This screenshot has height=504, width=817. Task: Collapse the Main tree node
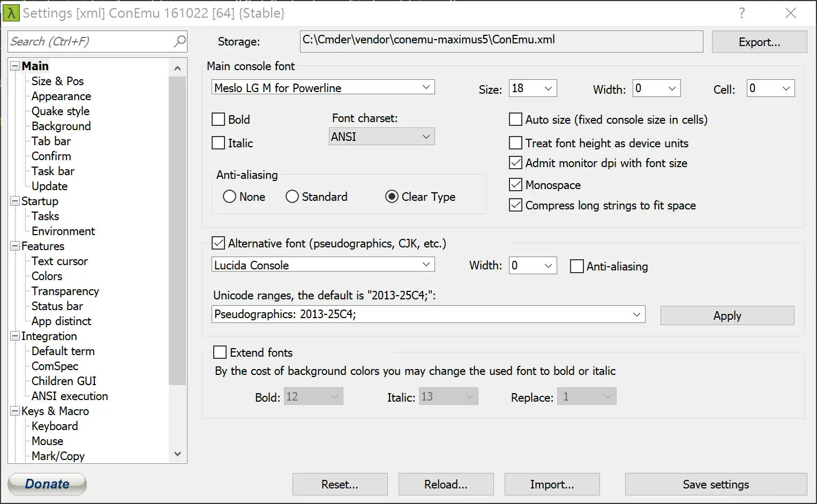coord(15,66)
